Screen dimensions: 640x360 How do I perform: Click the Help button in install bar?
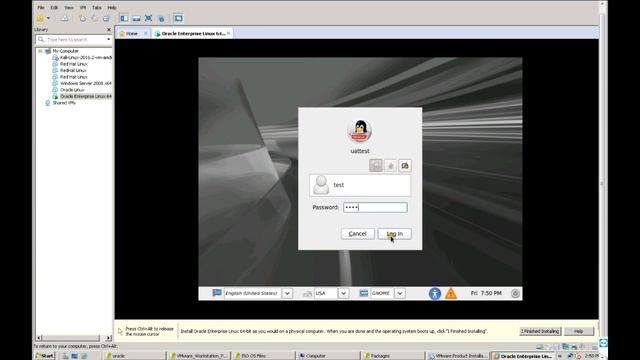tap(578, 331)
